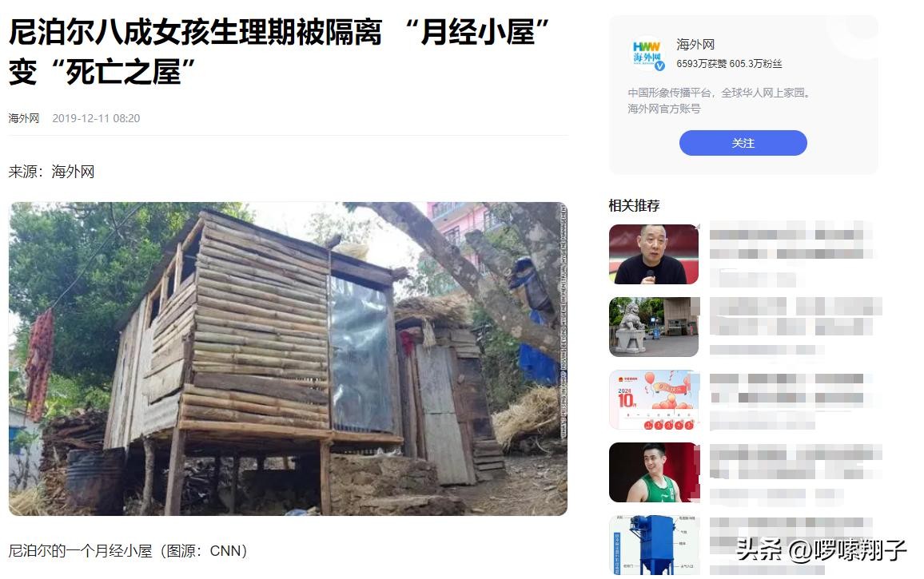Click the blurred title beside athlete thumbnail
924x579 pixels.
795,462
